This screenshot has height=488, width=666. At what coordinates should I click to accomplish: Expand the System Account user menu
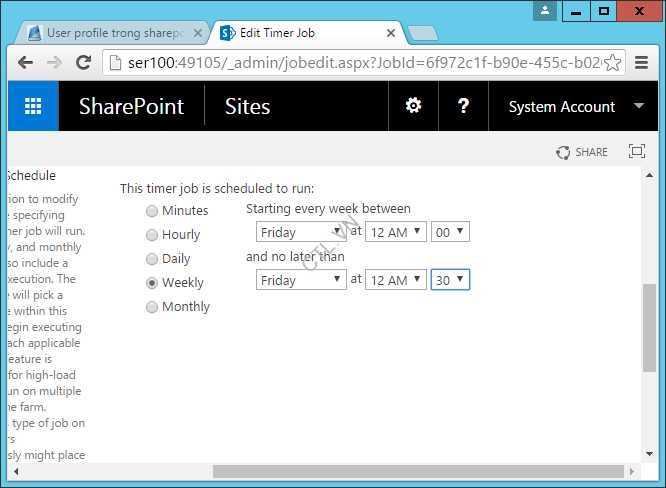576,106
